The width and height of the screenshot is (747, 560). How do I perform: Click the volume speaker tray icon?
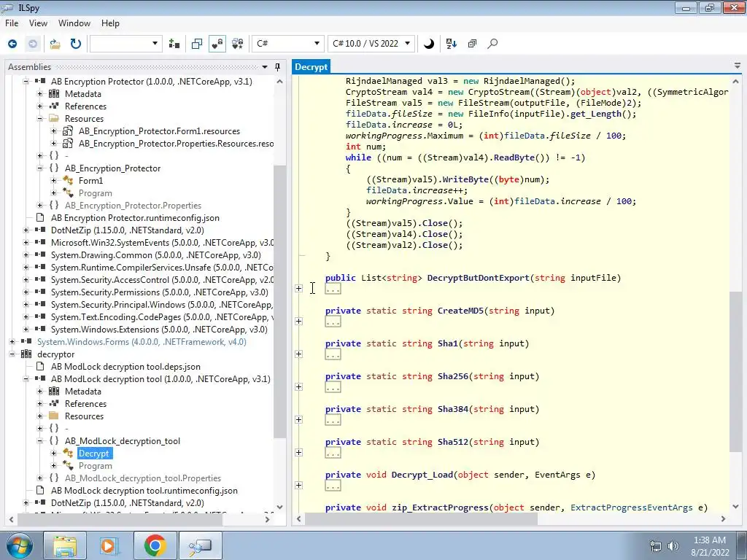(673, 546)
